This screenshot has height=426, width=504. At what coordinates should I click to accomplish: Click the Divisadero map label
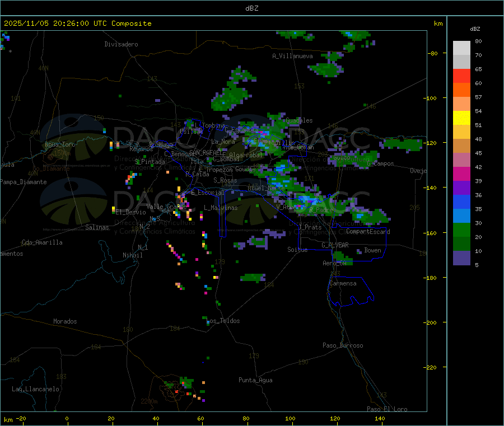pos(121,44)
